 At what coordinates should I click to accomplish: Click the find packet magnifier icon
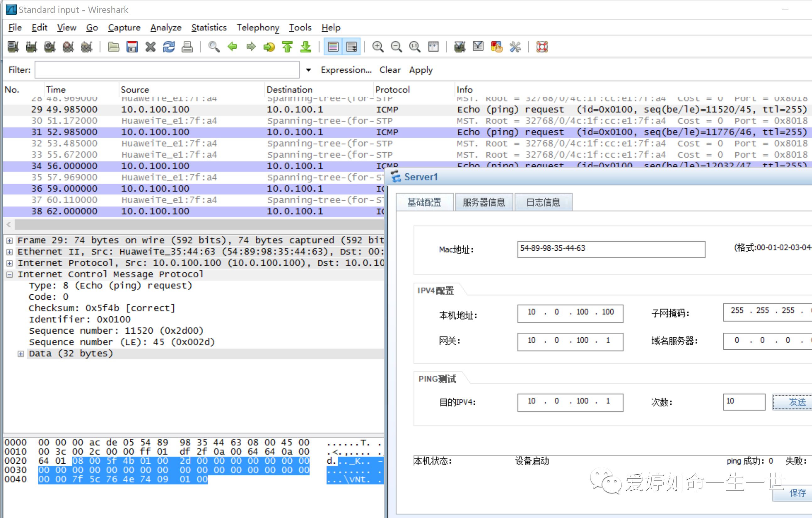pos(214,46)
